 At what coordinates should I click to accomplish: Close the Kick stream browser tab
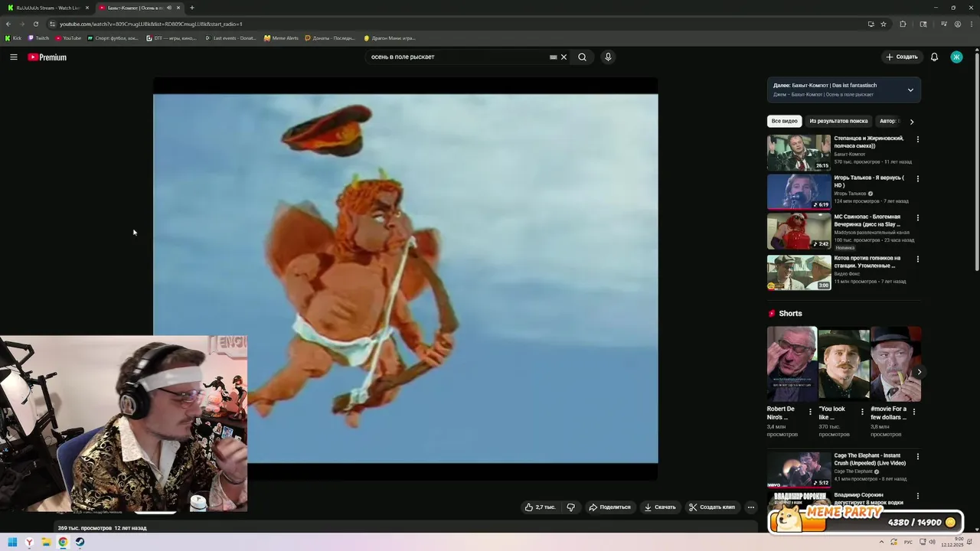[87, 8]
